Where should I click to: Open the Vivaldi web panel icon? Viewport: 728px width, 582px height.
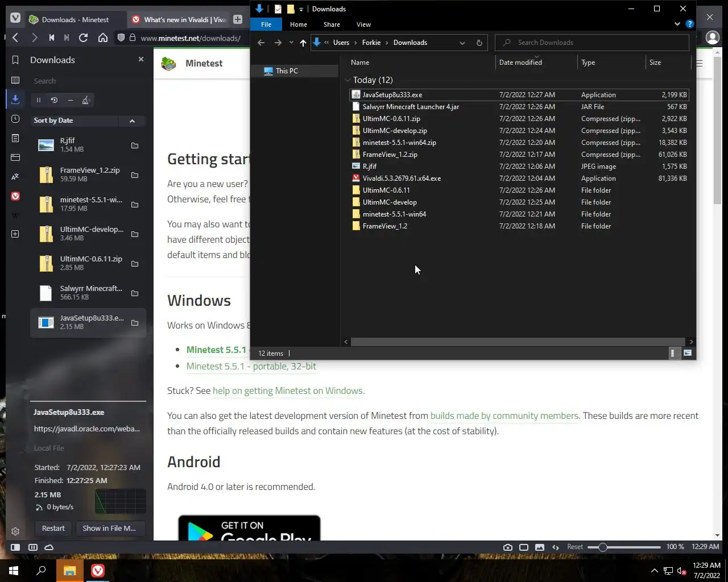click(x=15, y=196)
